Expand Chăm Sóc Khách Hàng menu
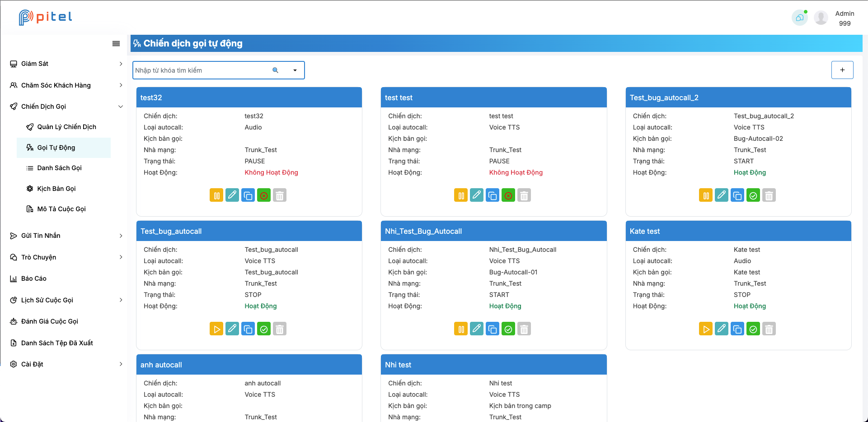The image size is (868, 422). click(66, 85)
